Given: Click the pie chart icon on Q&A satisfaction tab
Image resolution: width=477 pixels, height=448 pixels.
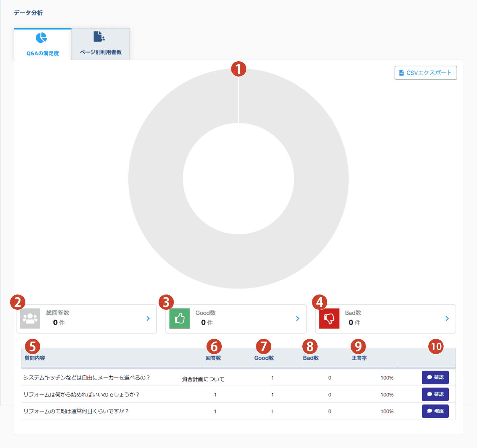Looking at the screenshot, I should 41,38.
